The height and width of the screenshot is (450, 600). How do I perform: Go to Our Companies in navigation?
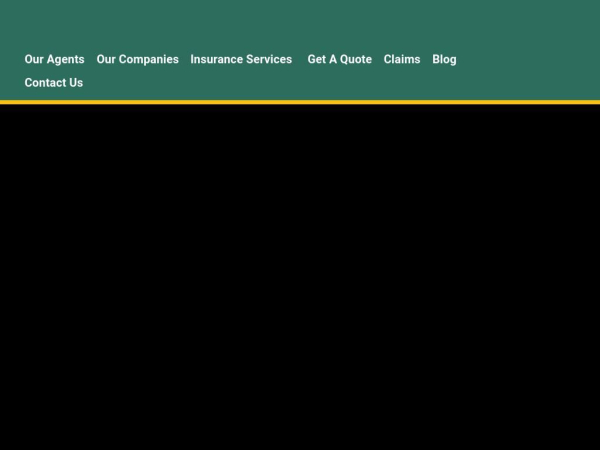pos(137,59)
